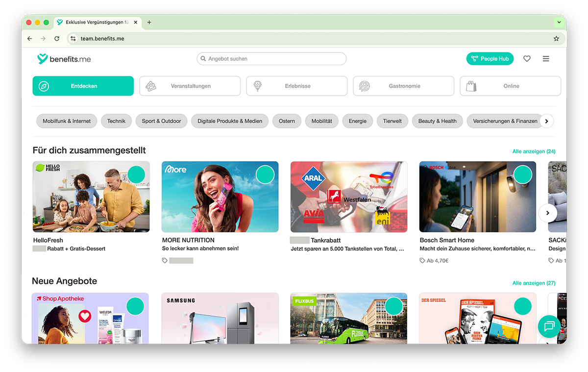The width and height of the screenshot is (588, 372).
Task: Click the ticket icon on Veranstaltungen
Action: 150,86
